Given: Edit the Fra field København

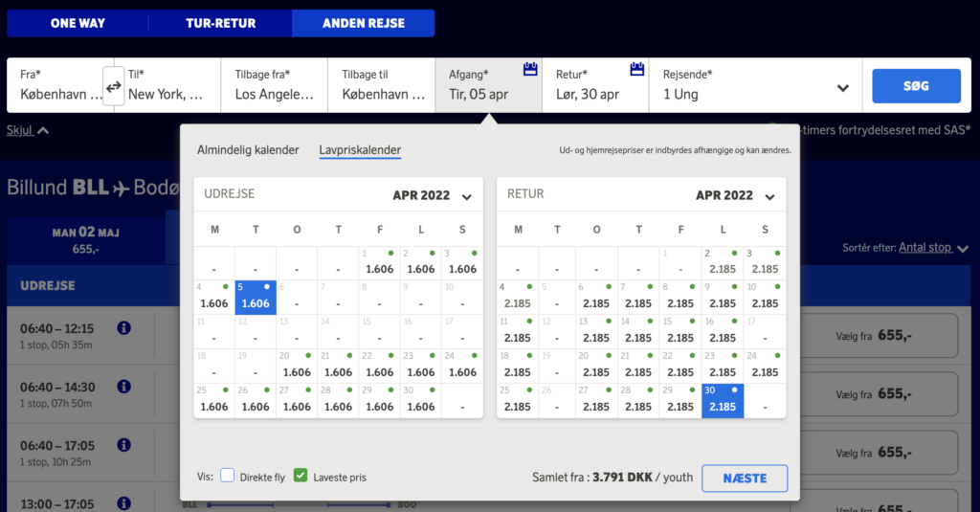Looking at the screenshot, I should point(60,85).
